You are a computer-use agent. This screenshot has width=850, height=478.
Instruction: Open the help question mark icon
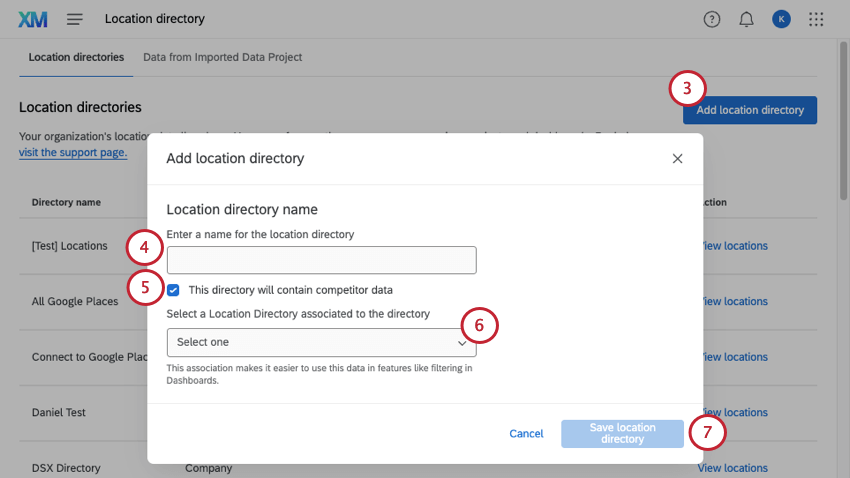[x=712, y=19]
